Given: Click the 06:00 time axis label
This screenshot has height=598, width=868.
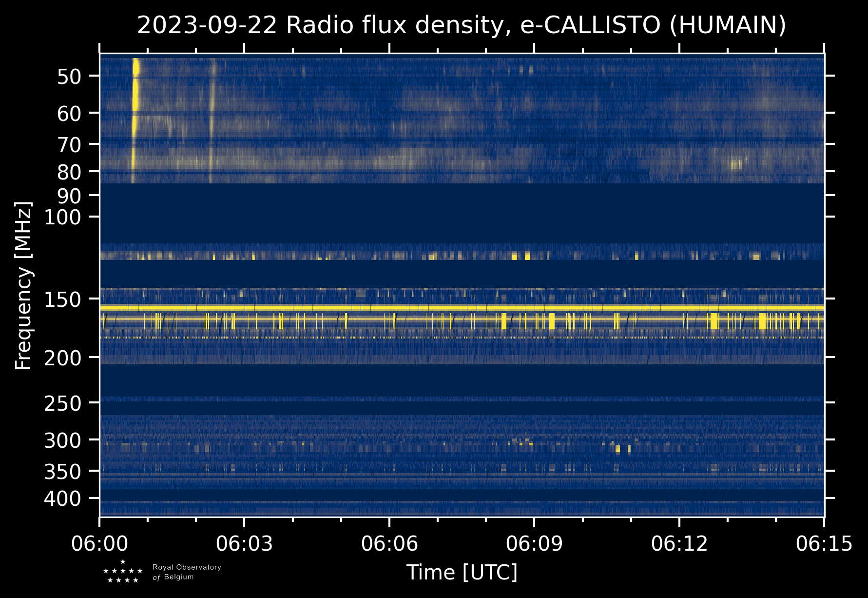Looking at the screenshot, I should [x=99, y=543].
